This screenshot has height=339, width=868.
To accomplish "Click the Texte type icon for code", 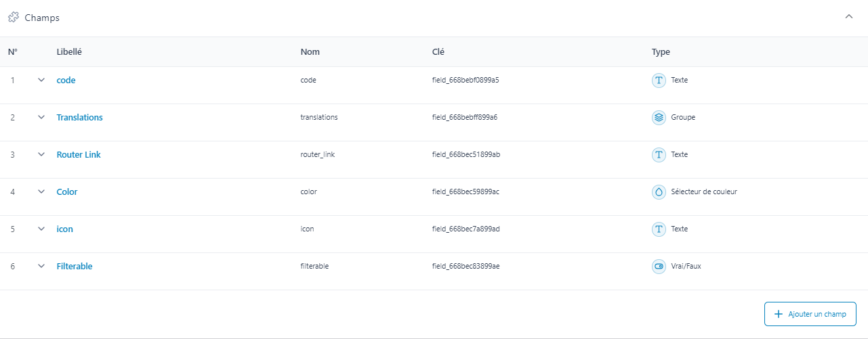I will click(658, 81).
